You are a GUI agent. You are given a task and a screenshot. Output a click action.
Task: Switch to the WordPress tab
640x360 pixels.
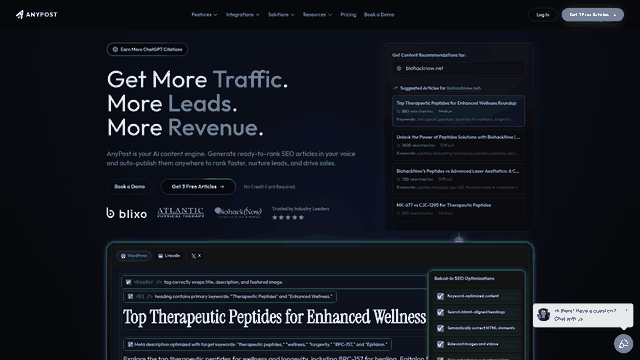134,256
